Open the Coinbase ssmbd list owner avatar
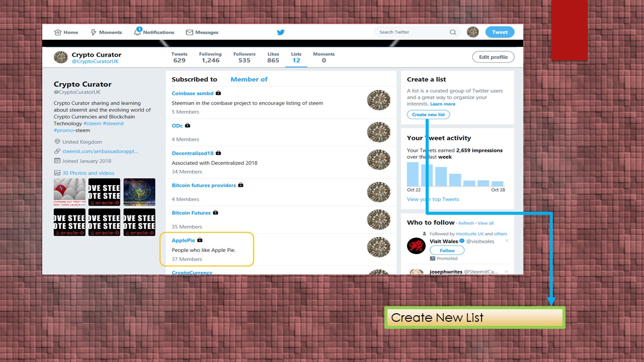The height and width of the screenshot is (362, 644). tap(379, 101)
